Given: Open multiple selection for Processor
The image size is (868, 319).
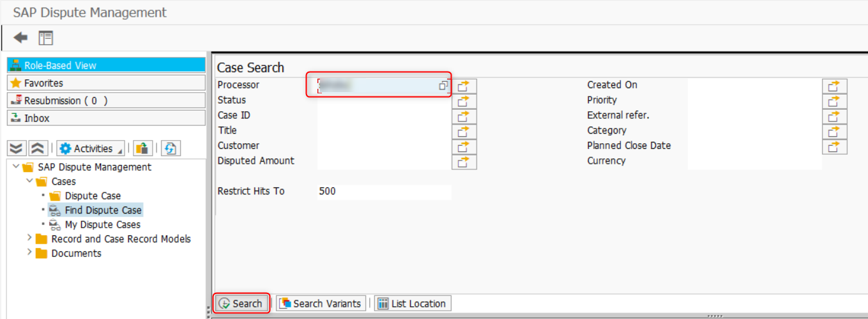Looking at the screenshot, I should [x=464, y=86].
